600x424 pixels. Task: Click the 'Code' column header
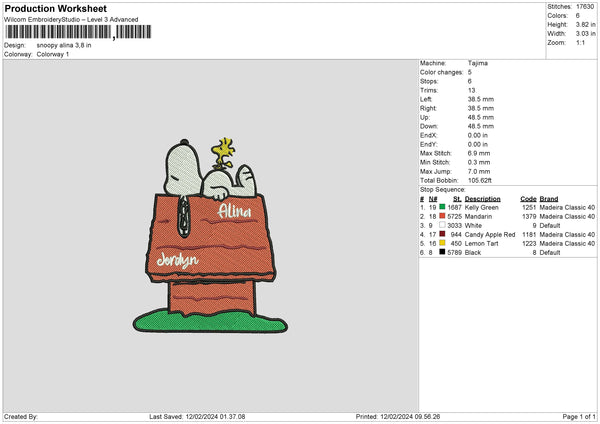point(528,199)
